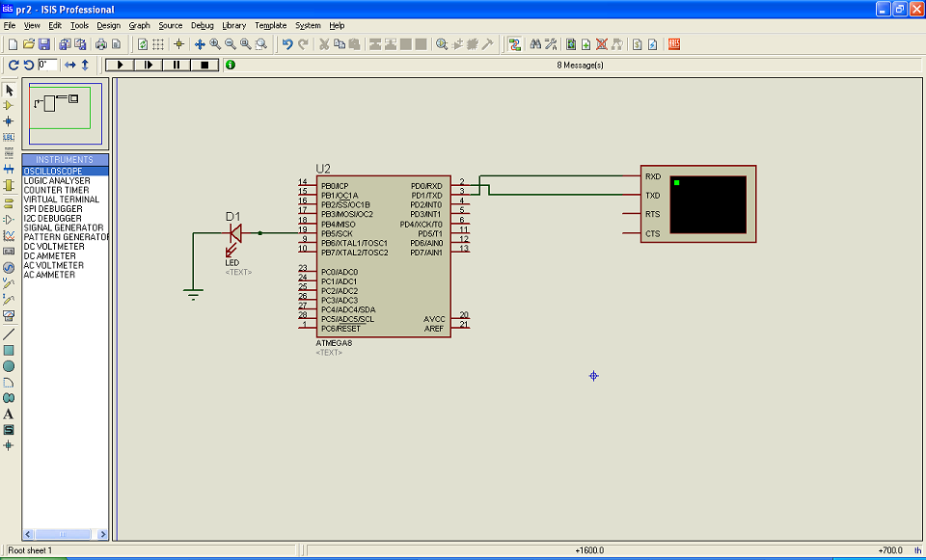Stop the simulation

point(204,65)
